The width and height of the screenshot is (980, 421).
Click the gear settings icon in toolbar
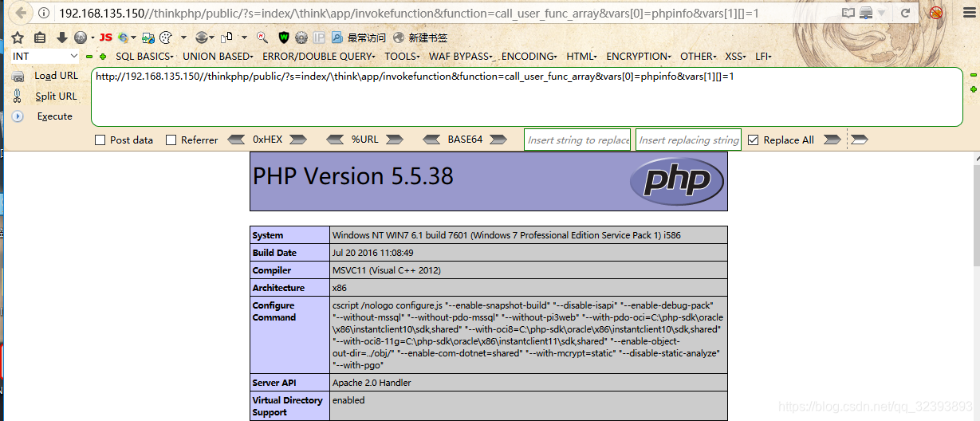click(301, 37)
